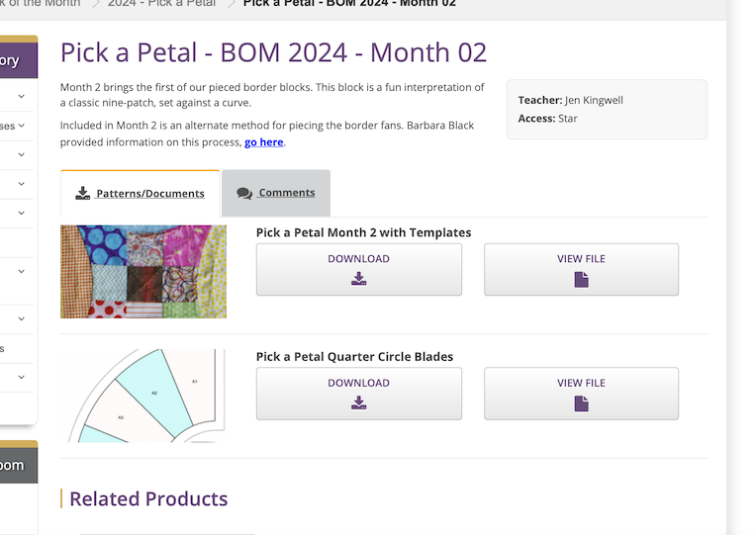Click the download arrow icon under Month 2 with Templates
The image size is (756, 535).
click(x=358, y=279)
